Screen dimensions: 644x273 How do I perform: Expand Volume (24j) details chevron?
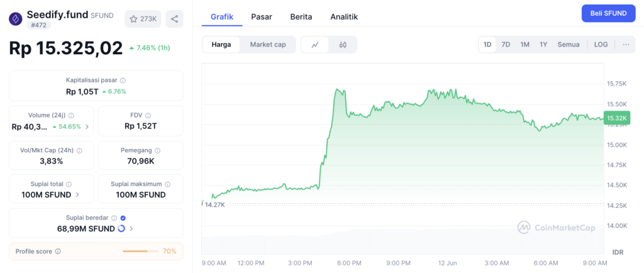pyautogui.click(x=87, y=127)
